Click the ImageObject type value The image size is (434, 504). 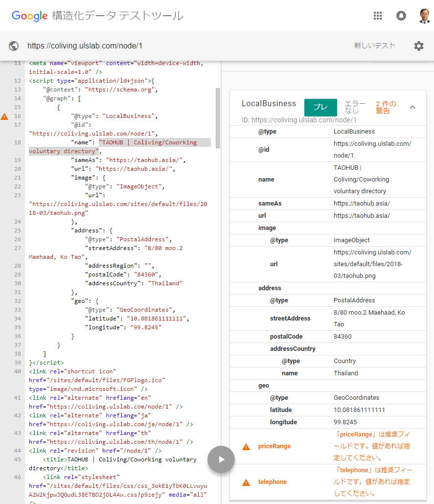(352, 240)
